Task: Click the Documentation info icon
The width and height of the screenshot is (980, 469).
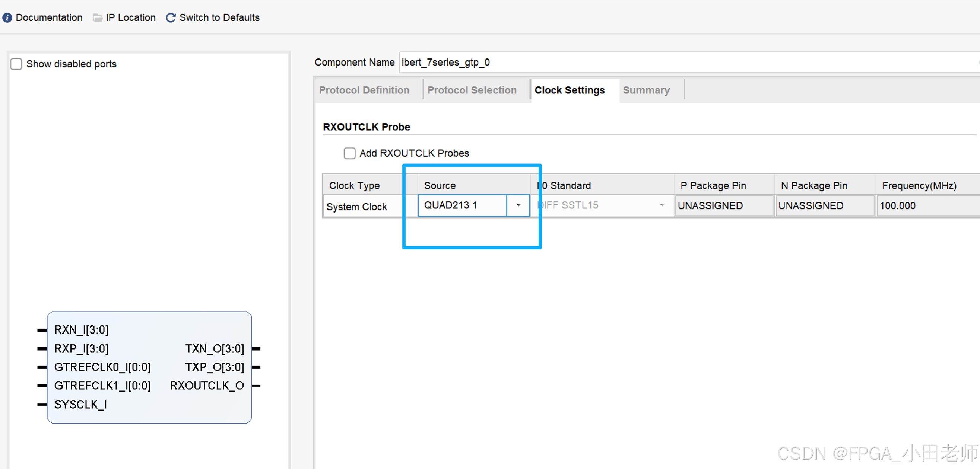Action: pyautogui.click(x=7, y=18)
